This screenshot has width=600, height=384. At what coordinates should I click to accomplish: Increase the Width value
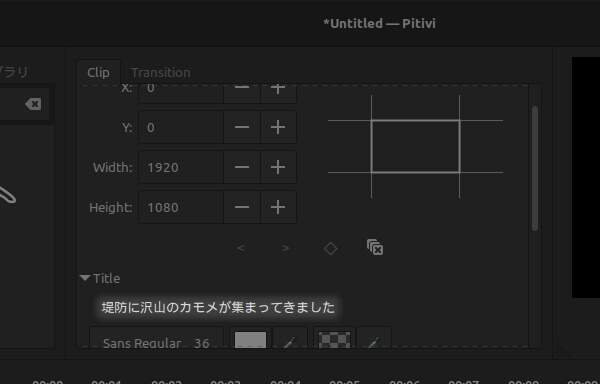(278, 167)
